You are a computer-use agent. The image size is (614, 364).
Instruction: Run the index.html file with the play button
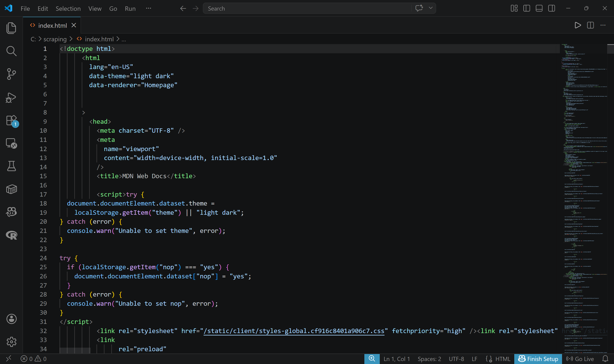[x=578, y=25]
